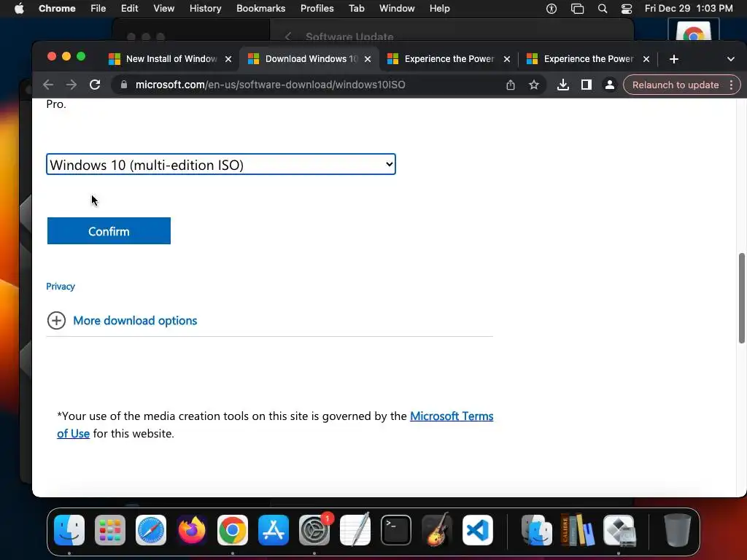Open the Help menu
This screenshot has width=747, height=560.
[439, 9]
